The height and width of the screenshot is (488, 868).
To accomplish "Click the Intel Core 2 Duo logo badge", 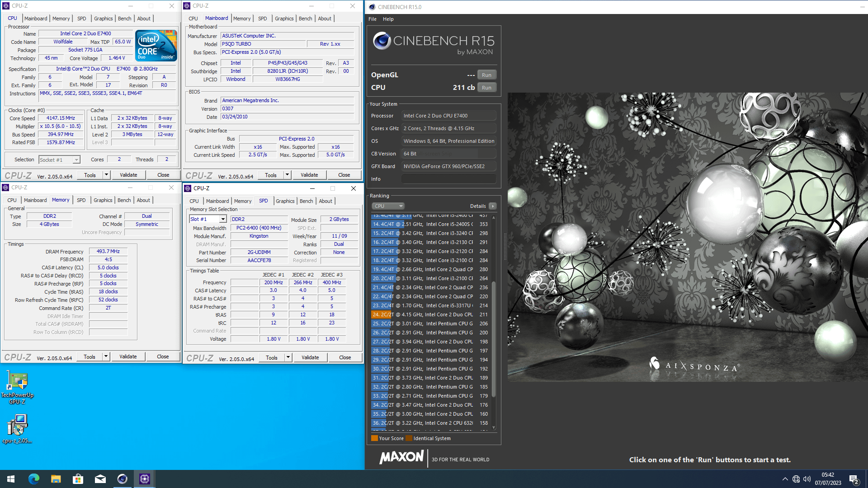I will click(x=156, y=46).
